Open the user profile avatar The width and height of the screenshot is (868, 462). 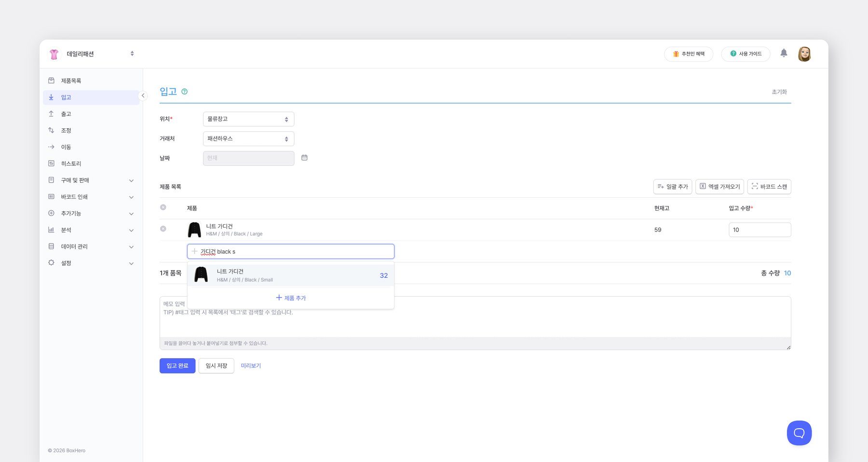click(804, 54)
